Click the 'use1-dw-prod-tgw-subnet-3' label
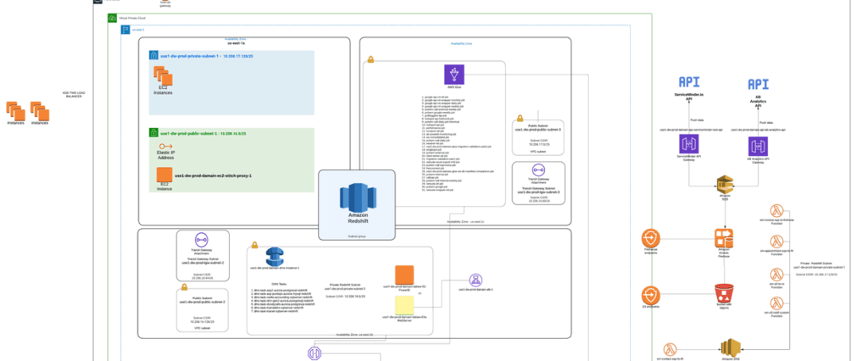The height and width of the screenshot is (361, 868). click(538, 192)
